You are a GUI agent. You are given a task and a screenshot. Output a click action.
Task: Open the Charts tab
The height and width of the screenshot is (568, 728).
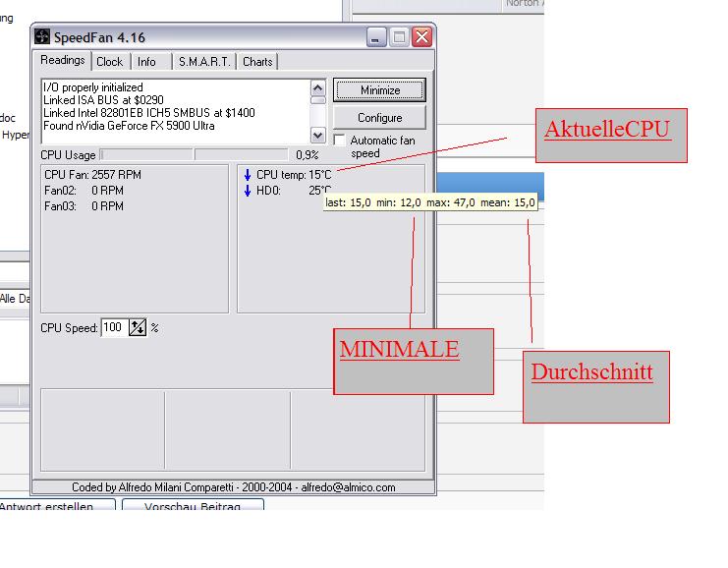click(x=257, y=62)
